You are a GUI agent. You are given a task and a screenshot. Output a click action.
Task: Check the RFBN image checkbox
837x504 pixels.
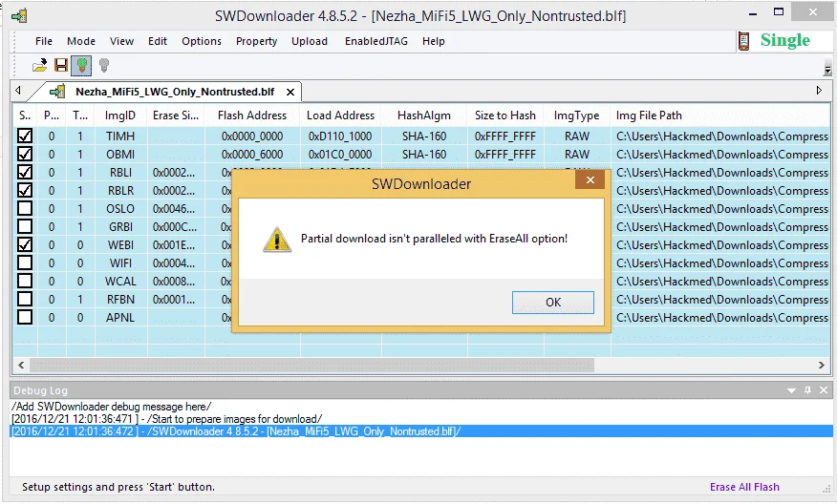[25, 299]
